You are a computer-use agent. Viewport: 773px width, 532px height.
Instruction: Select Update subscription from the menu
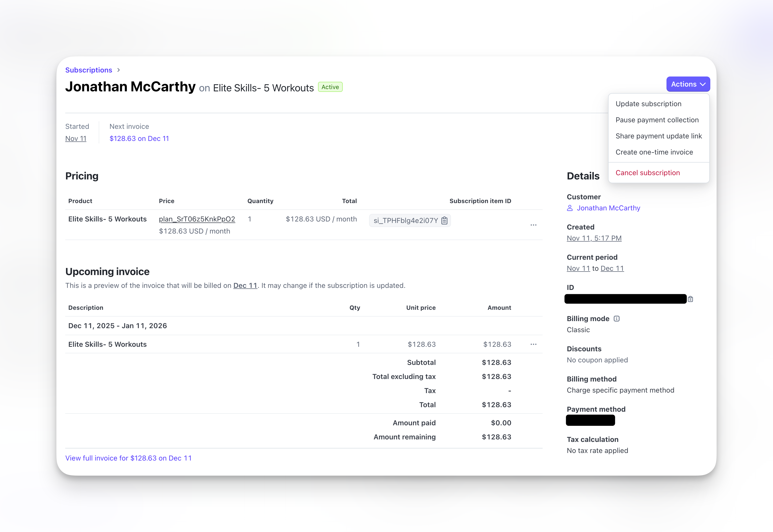pyautogui.click(x=648, y=104)
